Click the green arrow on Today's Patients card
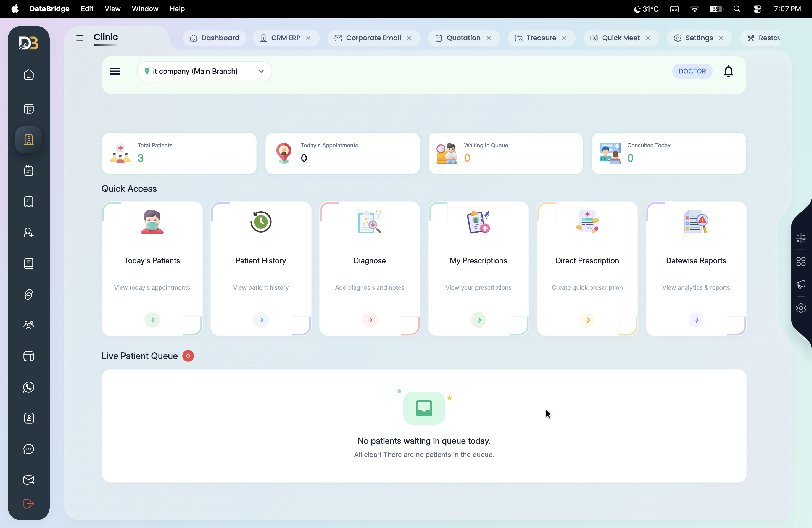This screenshot has height=528, width=812. (152, 320)
